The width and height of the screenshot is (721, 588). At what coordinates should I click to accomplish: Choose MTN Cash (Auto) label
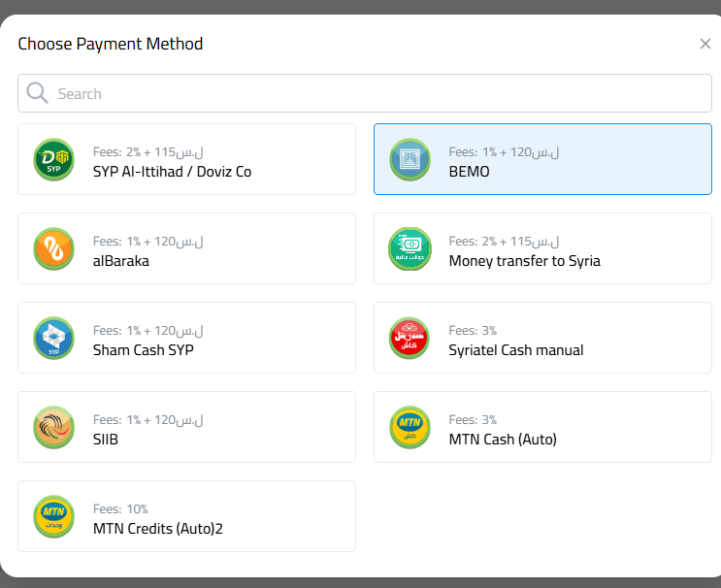pyautogui.click(x=503, y=439)
